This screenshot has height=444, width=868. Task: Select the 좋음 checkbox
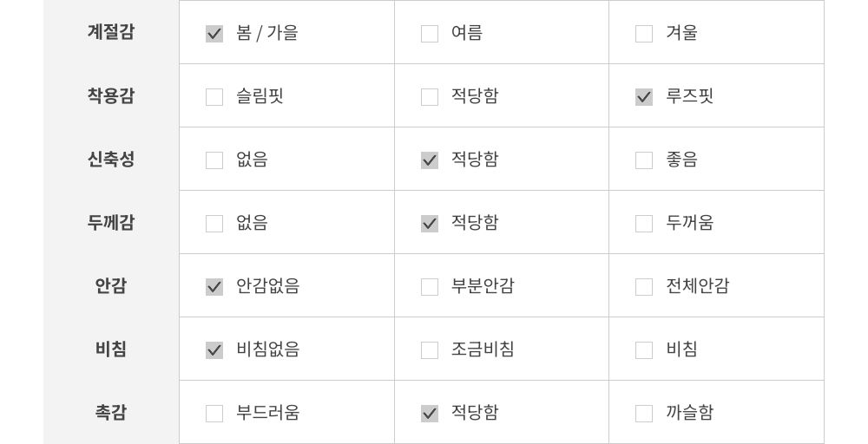tap(644, 160)
